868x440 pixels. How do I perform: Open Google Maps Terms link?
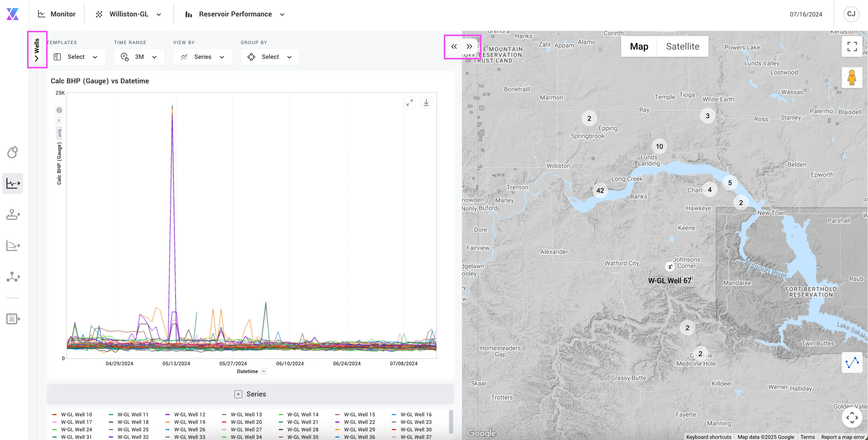pyautogui.click(x=808, y=437)
